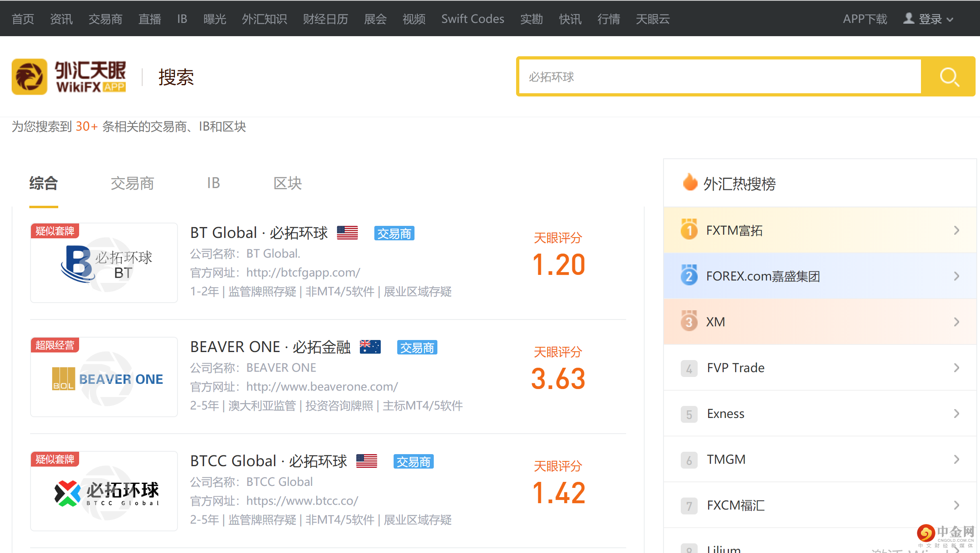This screenshot has width=980, height=553.
Task: Open the BTCC Global · 必拓环球 title link
Action: pos(269,461)
